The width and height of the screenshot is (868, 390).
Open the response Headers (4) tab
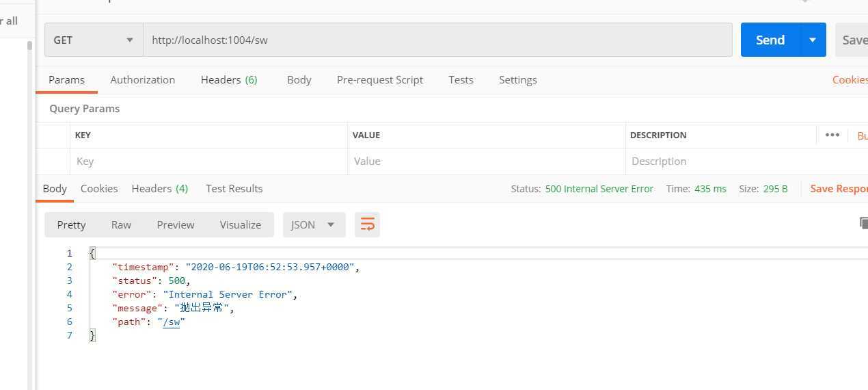coord(160,189)
